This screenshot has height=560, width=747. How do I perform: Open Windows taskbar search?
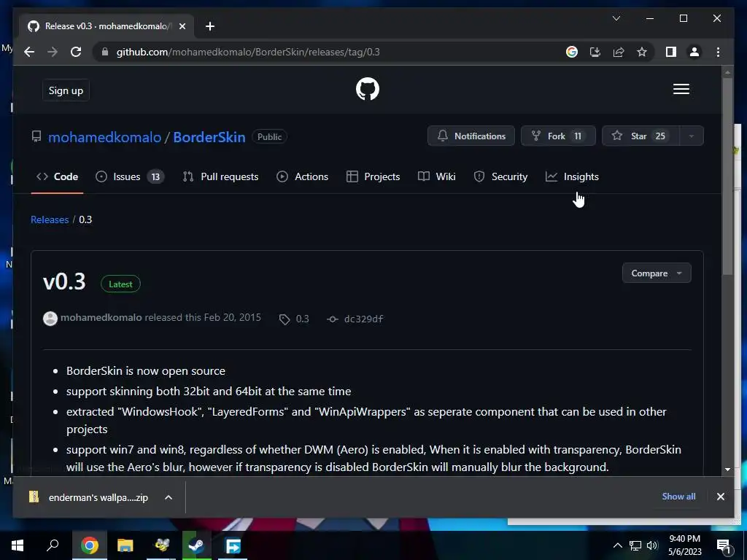[x=53, y=545]
